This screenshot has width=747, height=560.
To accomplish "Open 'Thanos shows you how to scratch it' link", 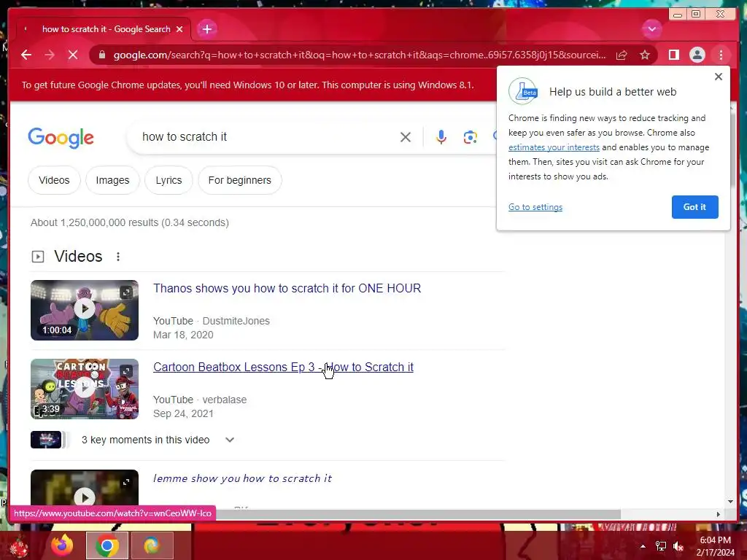I will pos(287,289).
